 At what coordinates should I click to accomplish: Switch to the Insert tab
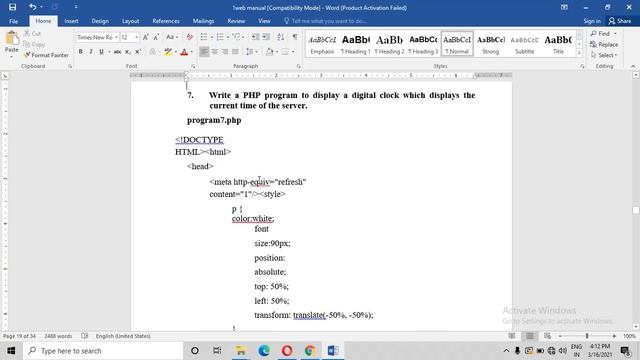[71, 21]
